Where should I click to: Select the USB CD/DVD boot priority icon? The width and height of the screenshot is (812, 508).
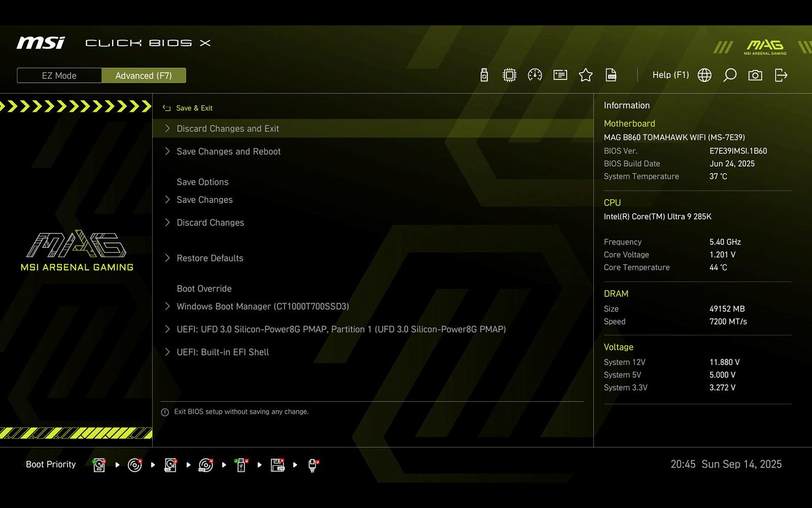tap(206, 465)
